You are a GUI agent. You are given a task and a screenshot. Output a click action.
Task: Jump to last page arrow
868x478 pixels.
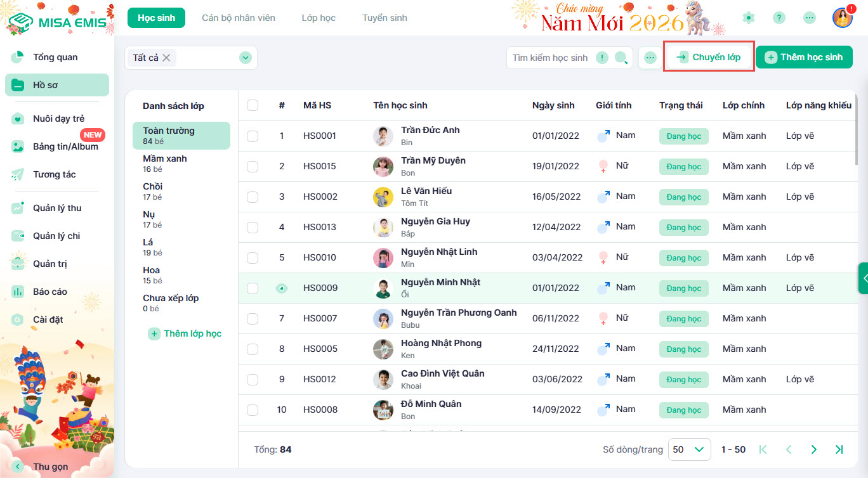(x=839, y=449)
